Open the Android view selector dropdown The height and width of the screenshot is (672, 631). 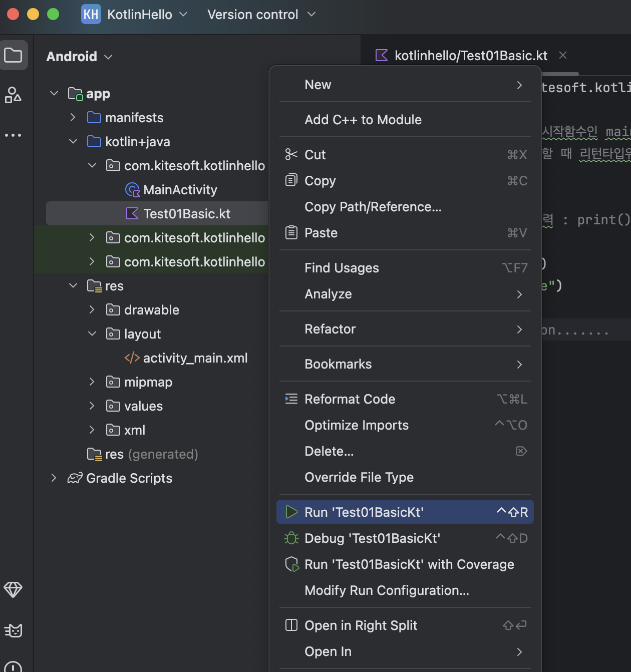79,57
